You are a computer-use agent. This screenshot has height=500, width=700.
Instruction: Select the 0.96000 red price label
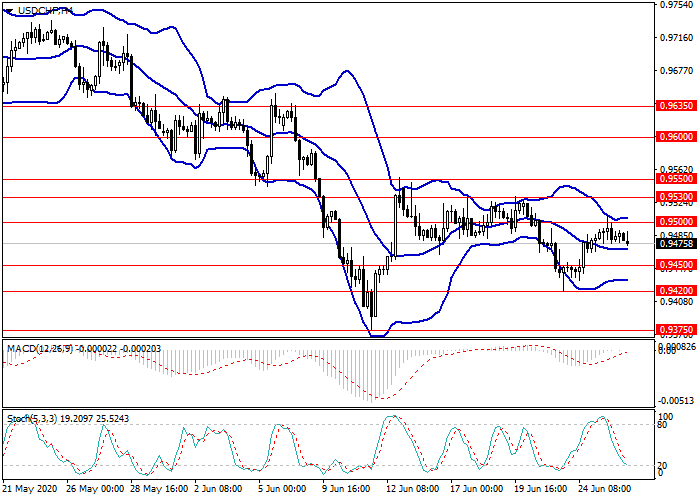675,137
